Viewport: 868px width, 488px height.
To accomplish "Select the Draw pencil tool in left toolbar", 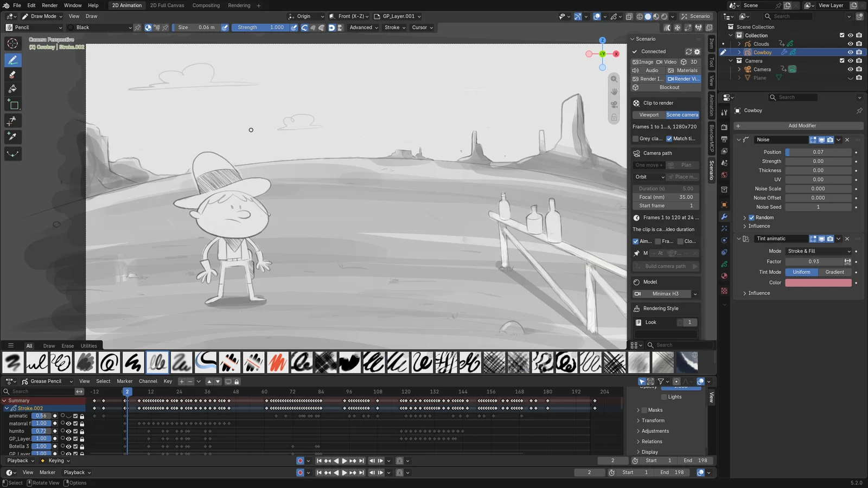I will (x=13, y=60).
